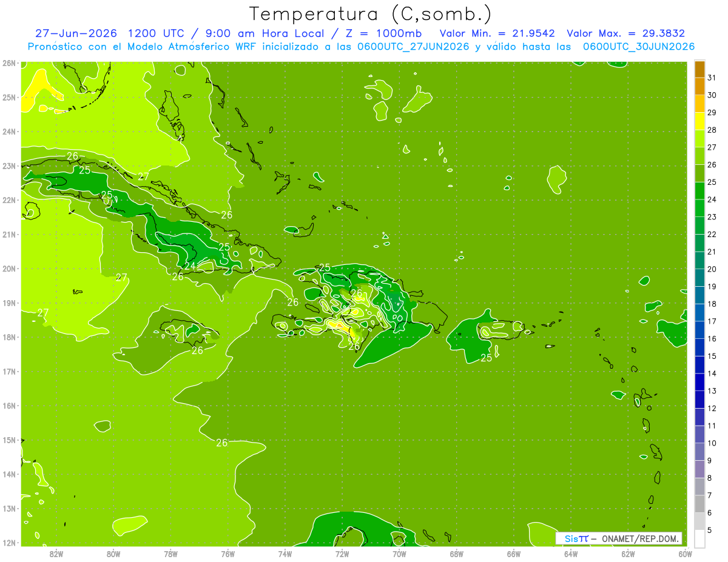Click the "18N" latitude axis label

pyautogui.click(x=8, y=337)
